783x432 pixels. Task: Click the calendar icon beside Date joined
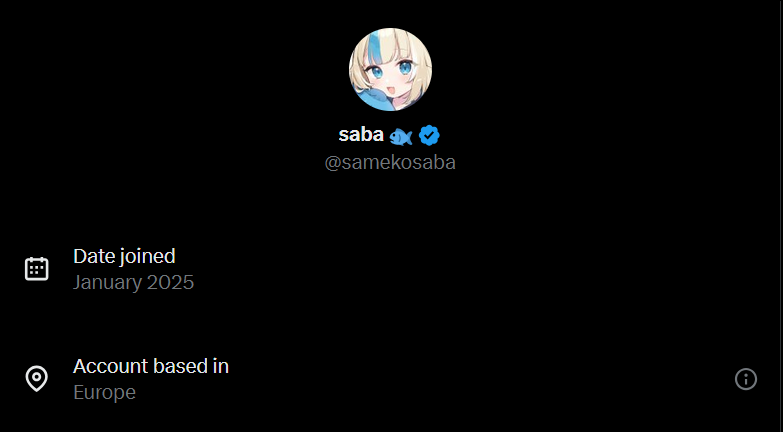tap(36, 269)
